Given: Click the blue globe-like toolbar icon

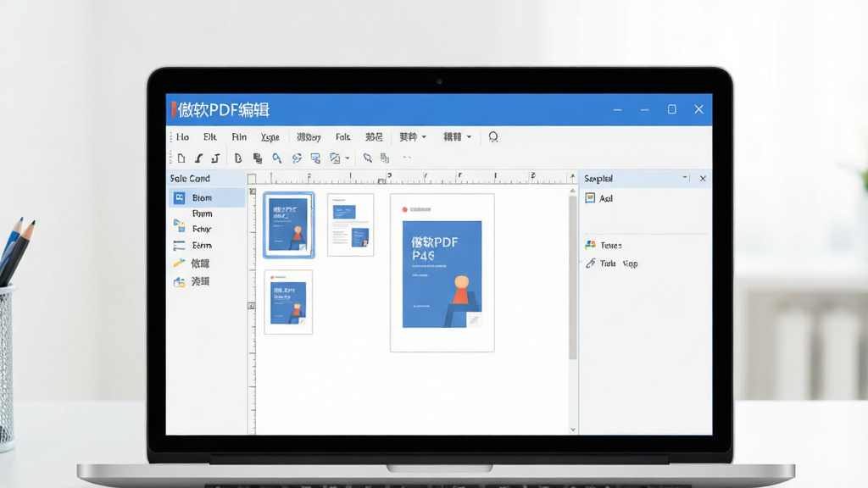Looking at the screenshot, I should click(297, 158).
